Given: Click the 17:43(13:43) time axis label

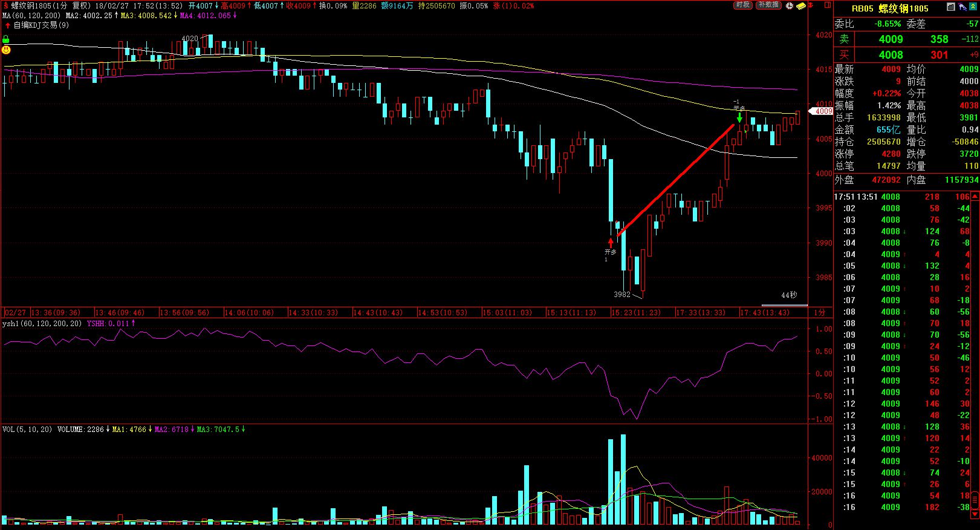Looking at the screenshot, I should tap(765, 313).
